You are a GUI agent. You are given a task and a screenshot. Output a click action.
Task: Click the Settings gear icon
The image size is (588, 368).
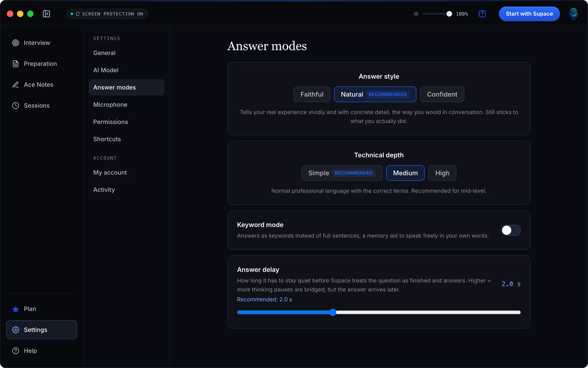16,330
